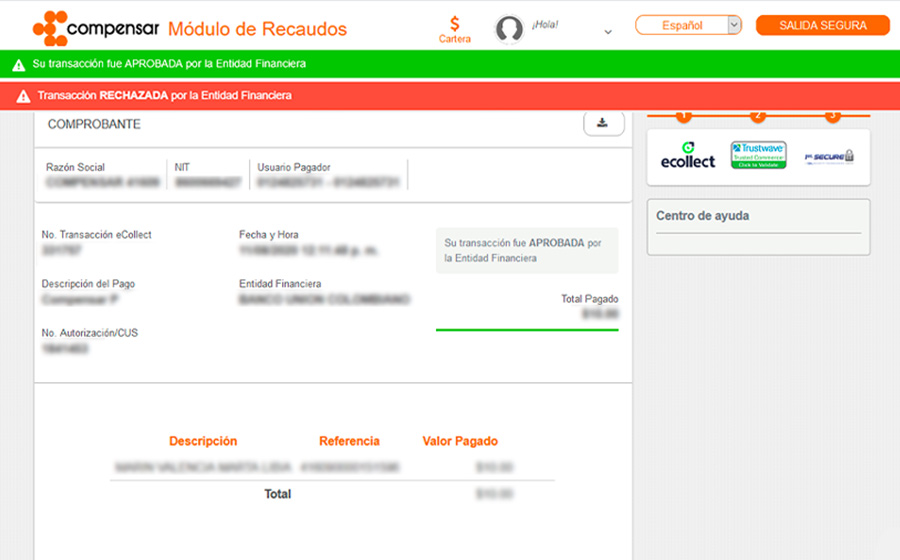Download the comprobante receipt

point(603,123)
